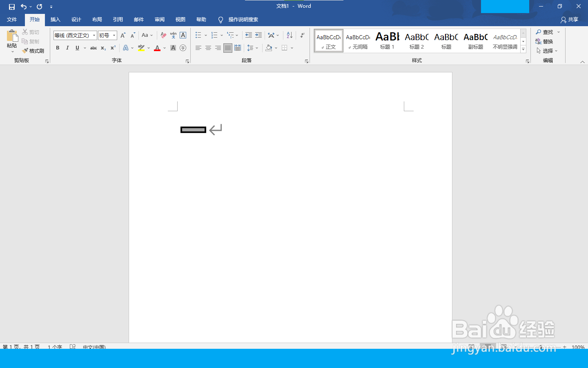The height and width of the screenshot is (368, 588).
Task: Apply red font color
Action: tap(157, 48)
